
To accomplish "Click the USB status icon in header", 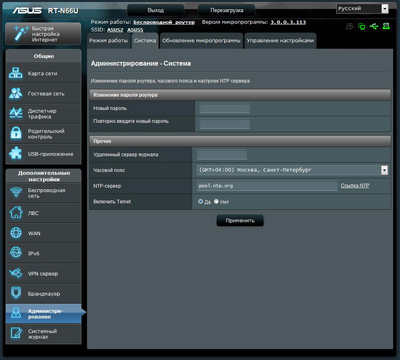I will click(374, 26).
